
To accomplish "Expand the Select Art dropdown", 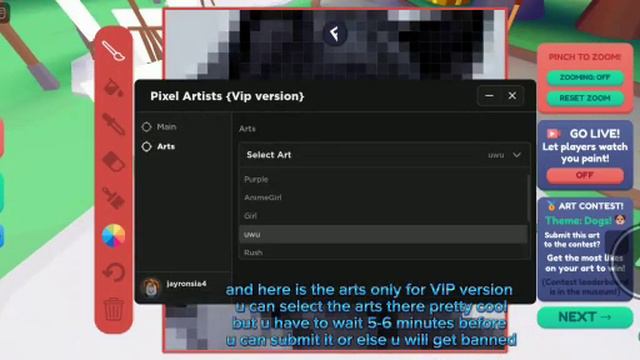I will tap(384, 155).
